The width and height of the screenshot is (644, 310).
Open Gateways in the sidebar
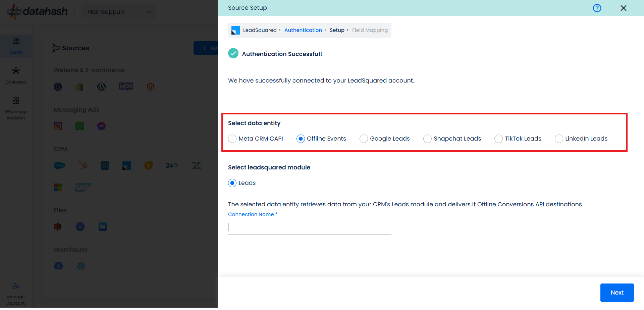pos(16,75)
